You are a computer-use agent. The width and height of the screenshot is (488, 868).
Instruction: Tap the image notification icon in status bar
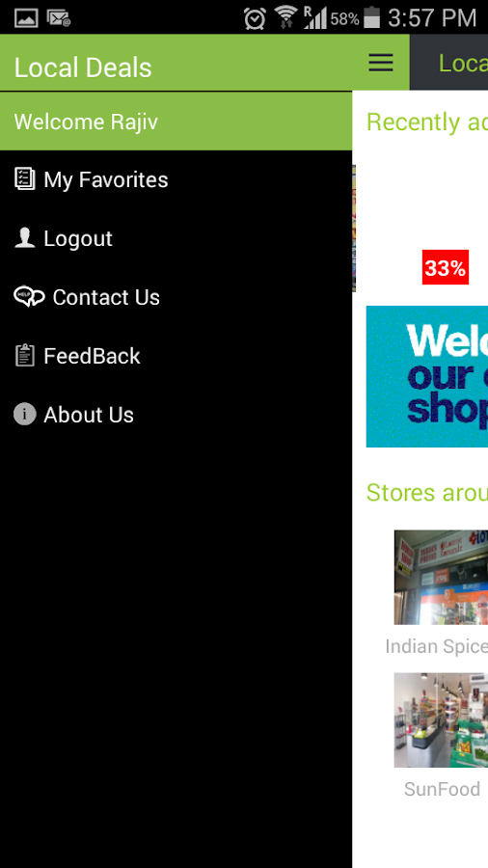click(x=26, y=18)
